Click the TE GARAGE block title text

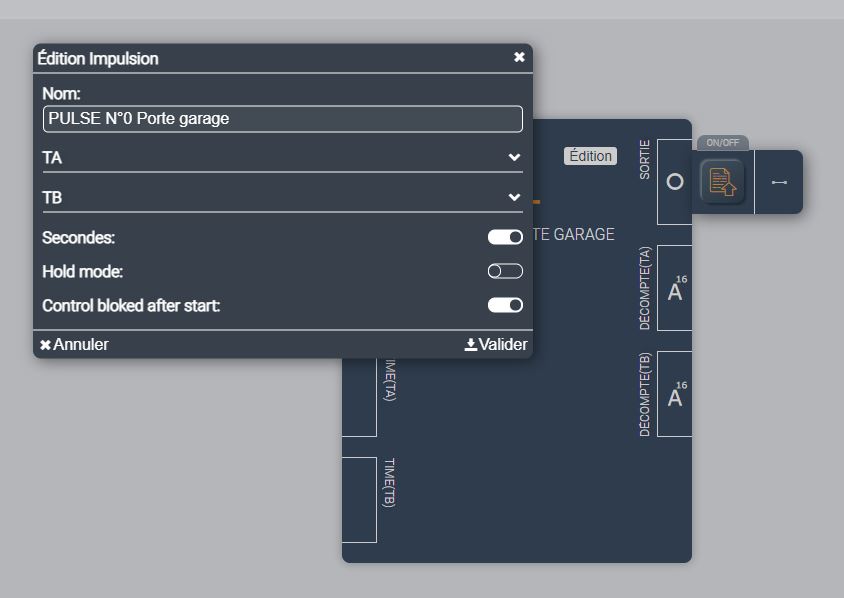click(x=573, y=234)
